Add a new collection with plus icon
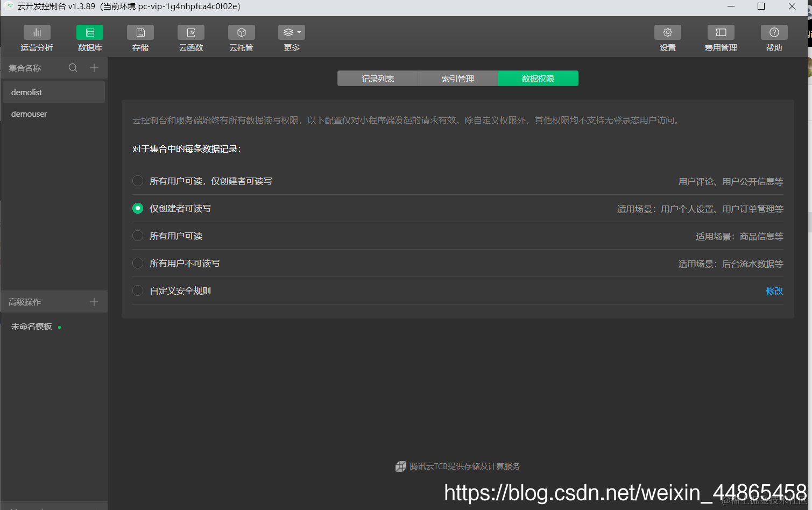The height and width of the screenshot is (510, 812). [x=94, y=68]
